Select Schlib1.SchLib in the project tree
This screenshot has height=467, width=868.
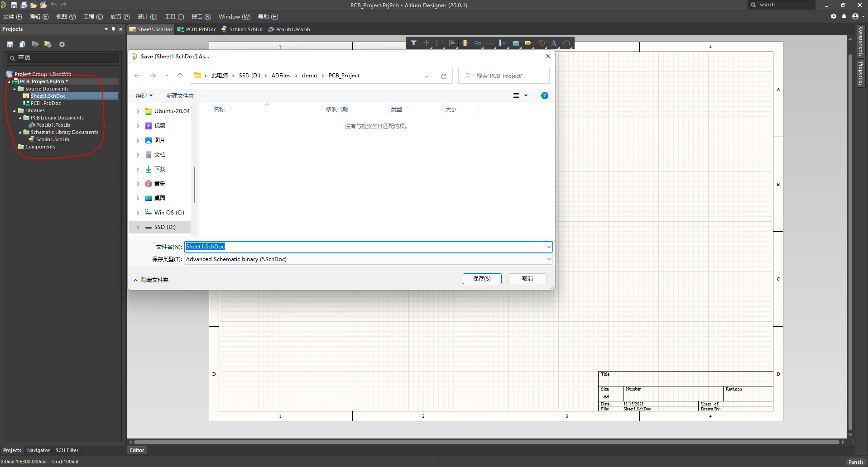click(53, 140)
